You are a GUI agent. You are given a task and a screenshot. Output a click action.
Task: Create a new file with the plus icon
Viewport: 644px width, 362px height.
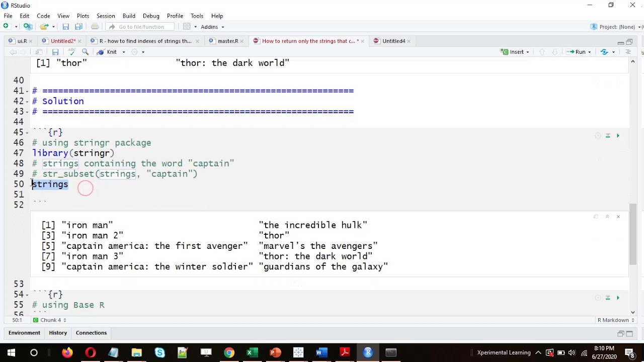[6, 27]
